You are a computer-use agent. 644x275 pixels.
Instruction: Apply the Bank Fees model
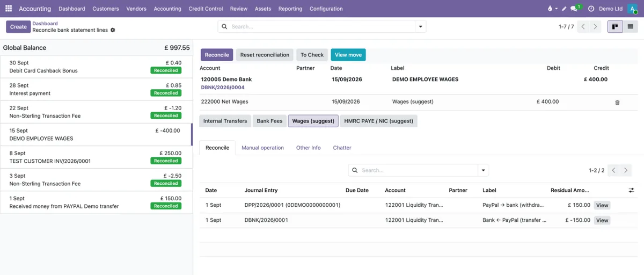[269, 121]
